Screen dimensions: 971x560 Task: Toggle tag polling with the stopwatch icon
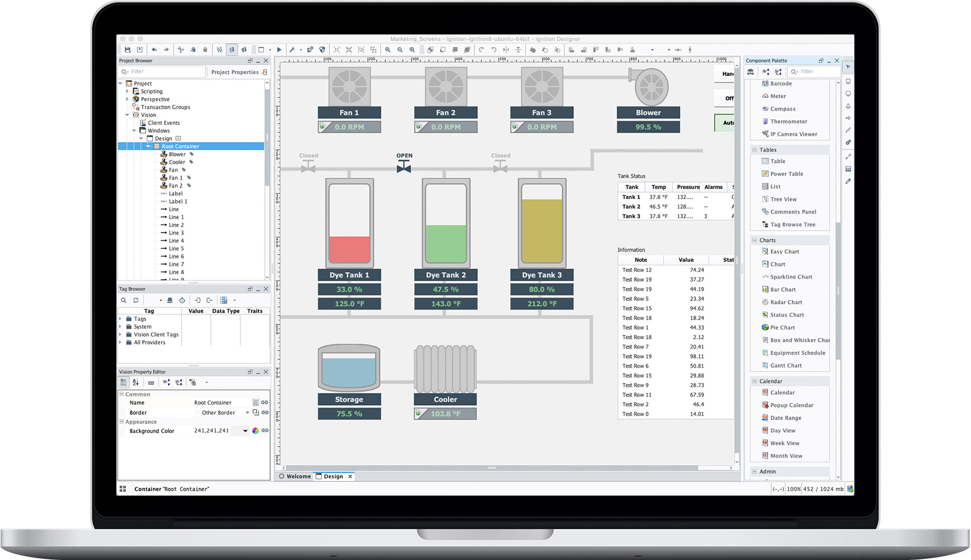[182, 300]
